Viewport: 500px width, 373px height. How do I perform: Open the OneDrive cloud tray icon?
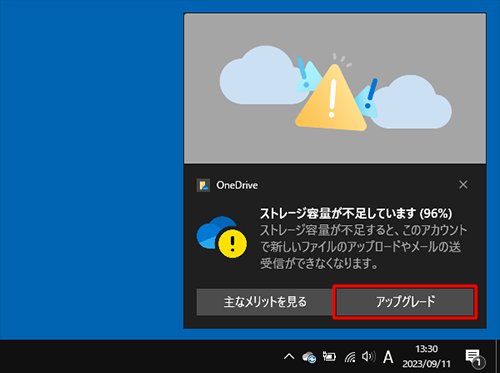tap(309, 357)
